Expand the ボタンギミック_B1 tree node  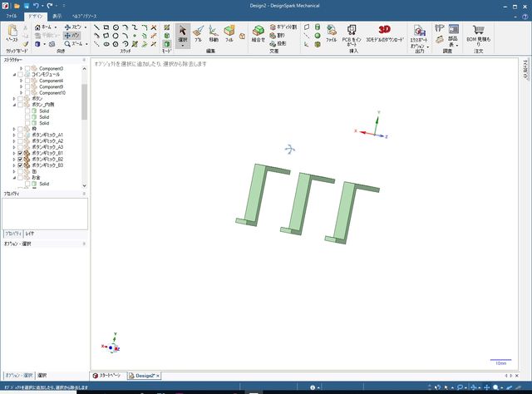pyautogui.click(x=14, y=154)
